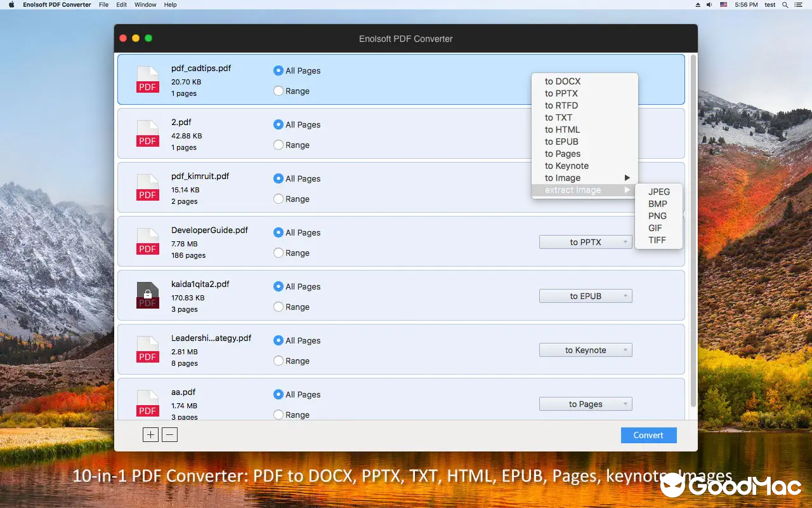The image size is (812, 508).
Task: Click the plus button to add PDFs
Action: click(150, 434)
